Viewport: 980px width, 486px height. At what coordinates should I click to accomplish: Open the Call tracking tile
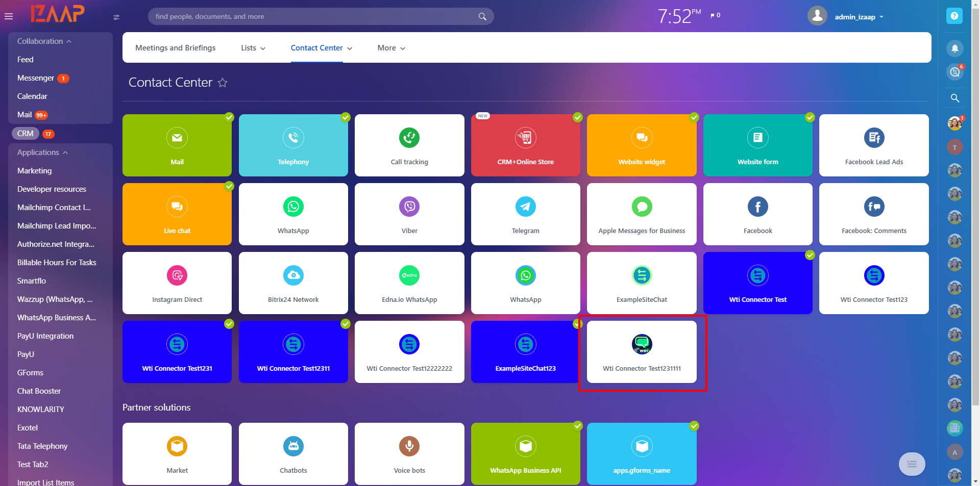click(409, 145)
